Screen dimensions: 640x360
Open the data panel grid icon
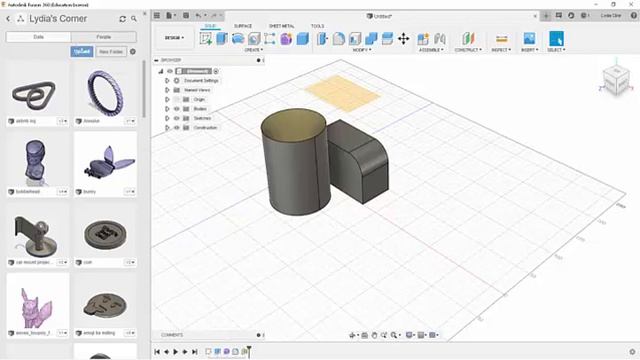pyautogui.click(x=157, y=16)
